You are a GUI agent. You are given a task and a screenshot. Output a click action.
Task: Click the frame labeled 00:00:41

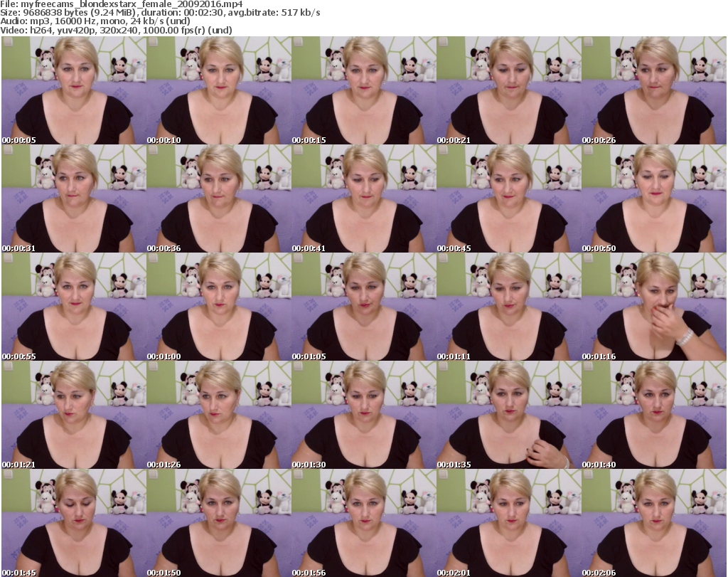363,199
